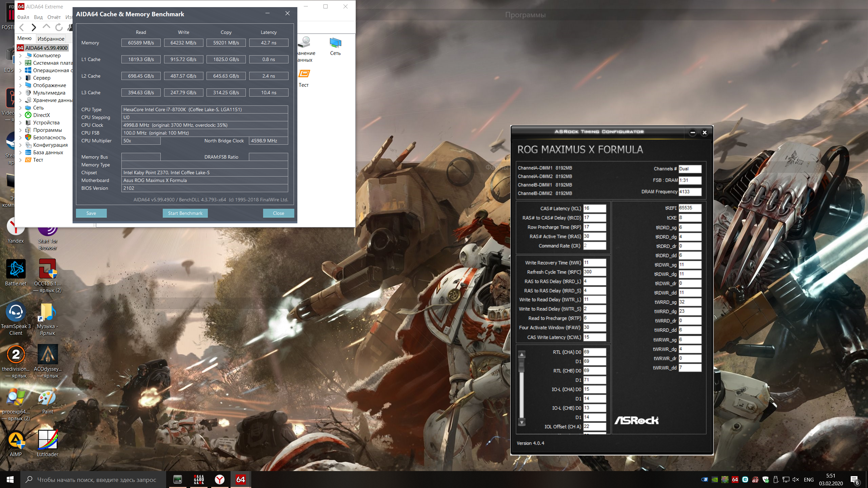Expand the Компьютер tree node

[20, 56]
